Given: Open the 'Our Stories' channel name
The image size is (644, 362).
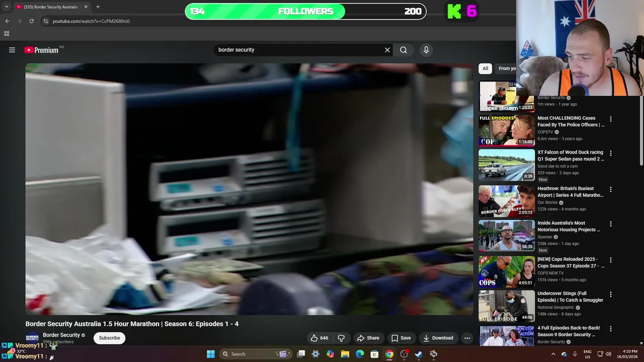Looking at the screenshot, I should coord(547,203).
